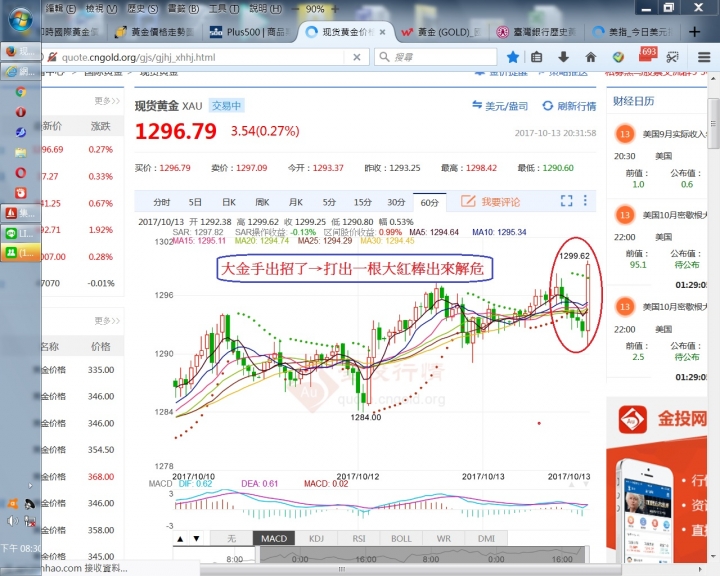Click 刷新行情 refresh link

[569, 106]
